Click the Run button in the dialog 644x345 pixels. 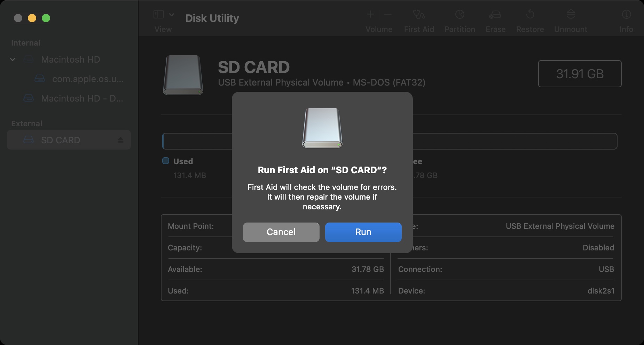363,232
